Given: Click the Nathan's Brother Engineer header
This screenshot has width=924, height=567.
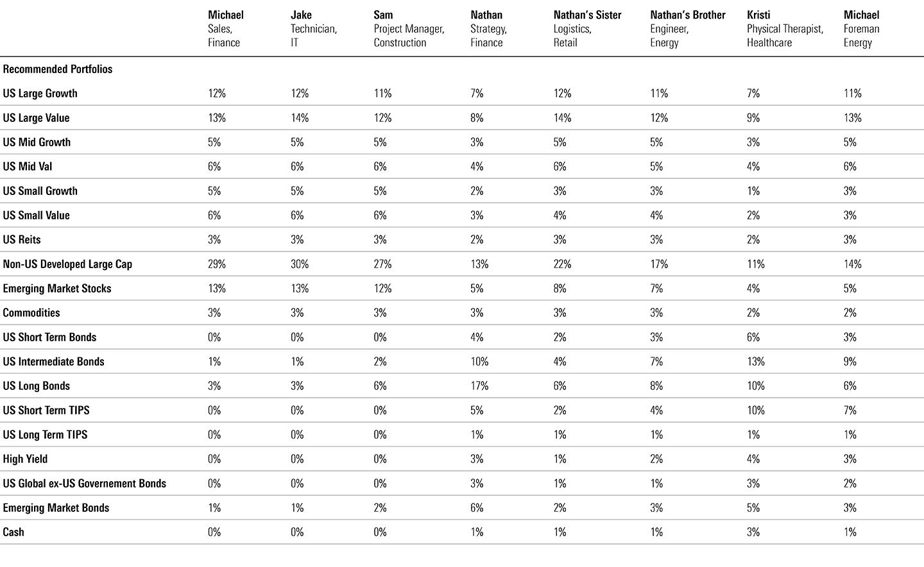Looking at the screenshot, I should pyautogui.click(x=687, y=29).
